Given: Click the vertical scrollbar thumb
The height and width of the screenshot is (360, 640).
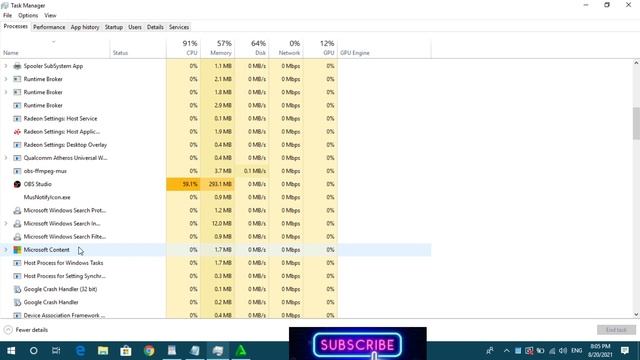Looking at the screenshot, I should tap(636, 123).
